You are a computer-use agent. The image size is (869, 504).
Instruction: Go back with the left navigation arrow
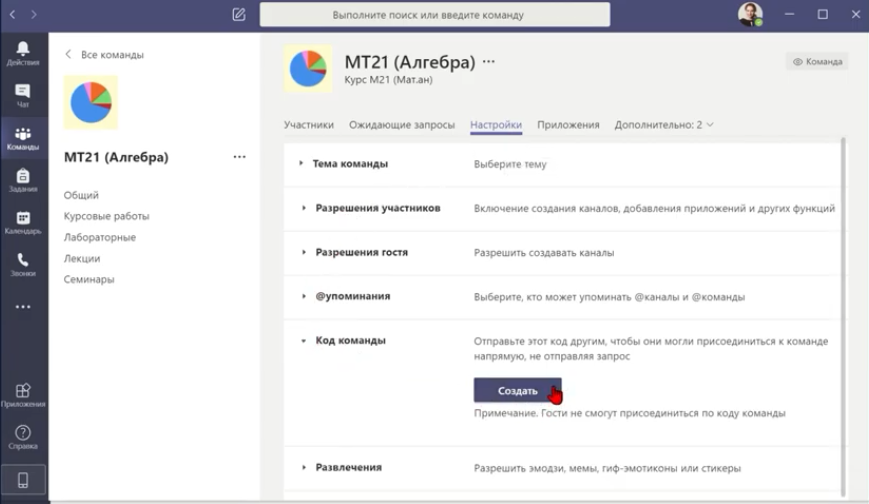[12, 14]
